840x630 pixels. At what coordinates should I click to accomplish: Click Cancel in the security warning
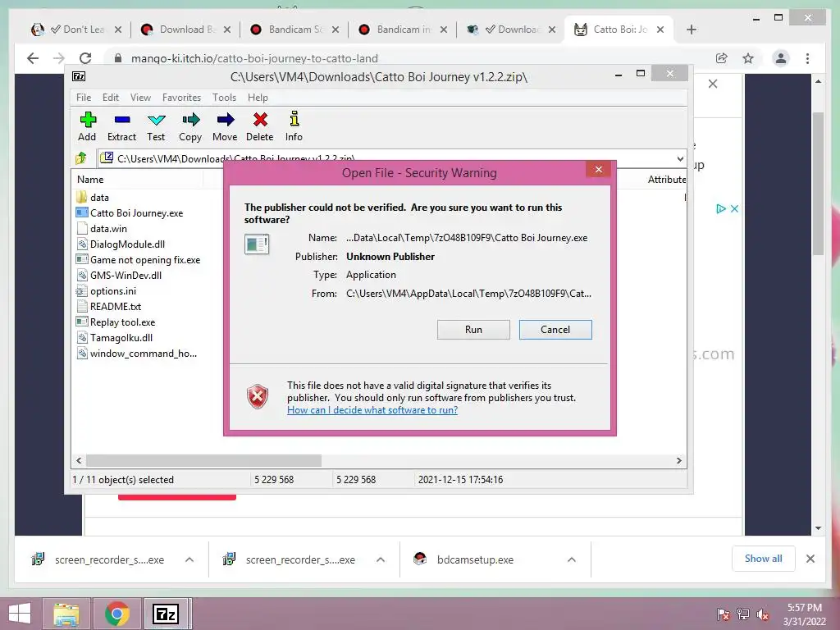click(x=555, y=330)
